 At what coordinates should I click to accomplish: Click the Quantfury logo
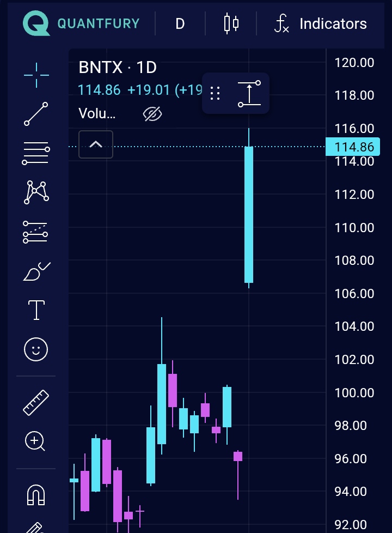click(x=81, y=23)
